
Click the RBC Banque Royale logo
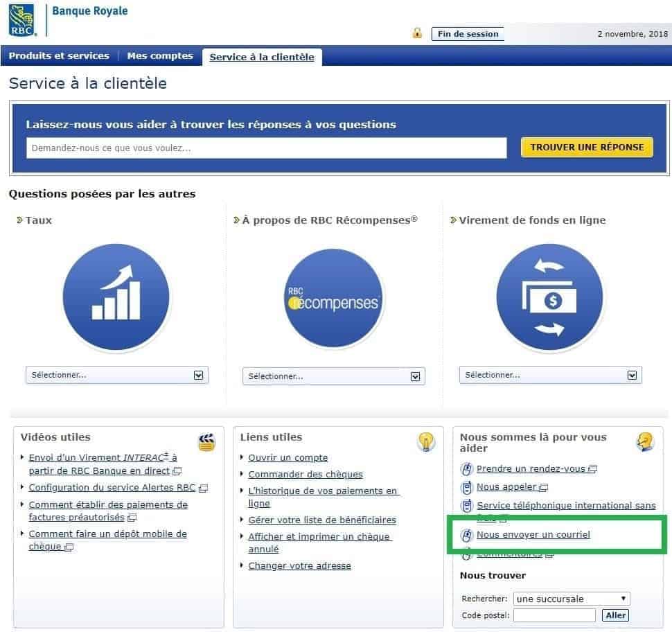[x=21, y=20]
